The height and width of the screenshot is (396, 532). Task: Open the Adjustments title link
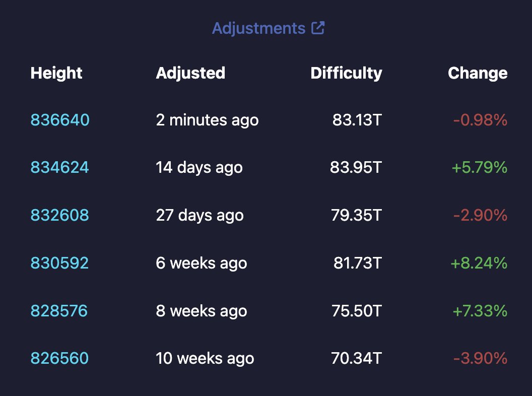tap(258, 28)
